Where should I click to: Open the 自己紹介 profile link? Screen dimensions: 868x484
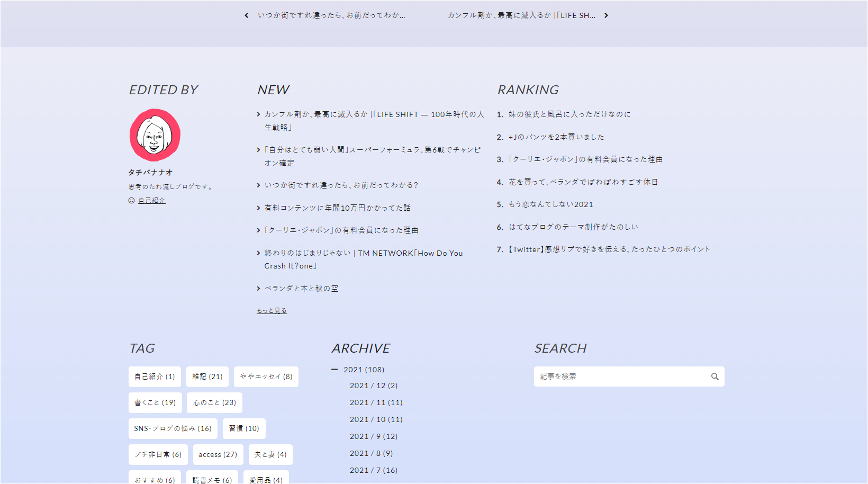[152, 200]
